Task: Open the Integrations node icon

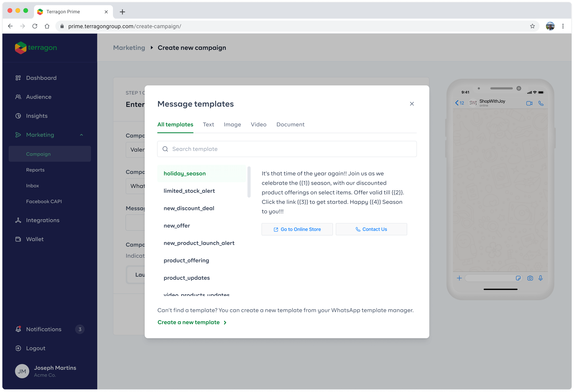Action: tap(18, 220)
